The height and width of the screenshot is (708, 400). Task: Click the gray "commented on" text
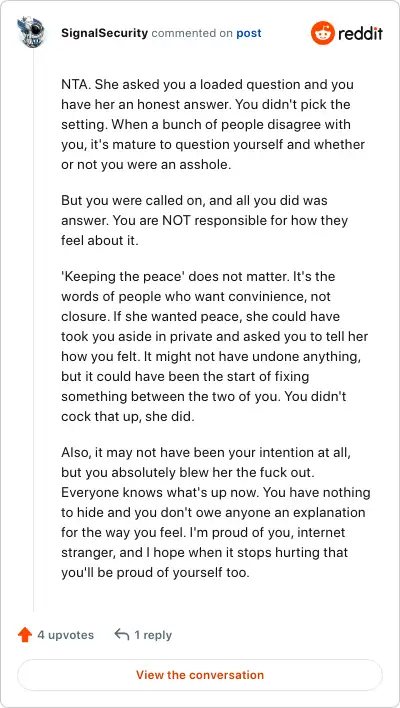192,33
